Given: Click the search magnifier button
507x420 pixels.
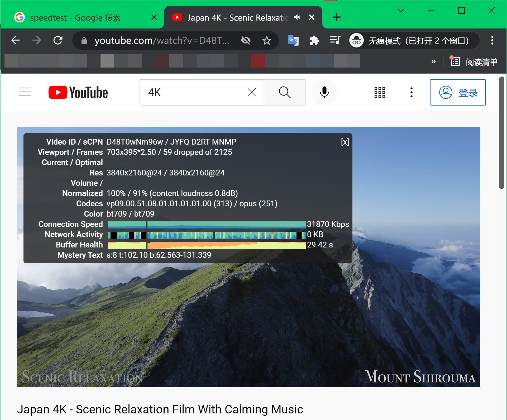Looking at the screenshot, I should coord(285,92).
